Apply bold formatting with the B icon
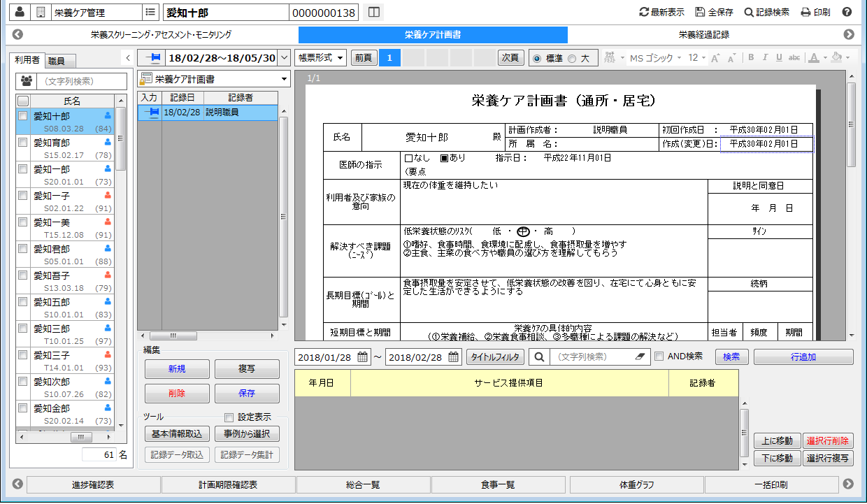 coord(750,59)
